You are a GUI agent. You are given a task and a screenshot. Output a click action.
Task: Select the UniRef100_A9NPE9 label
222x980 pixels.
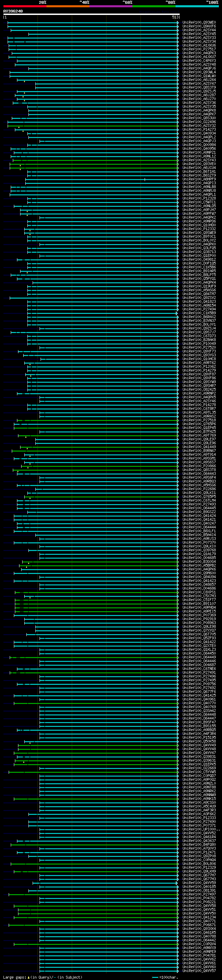coord(199,951)
